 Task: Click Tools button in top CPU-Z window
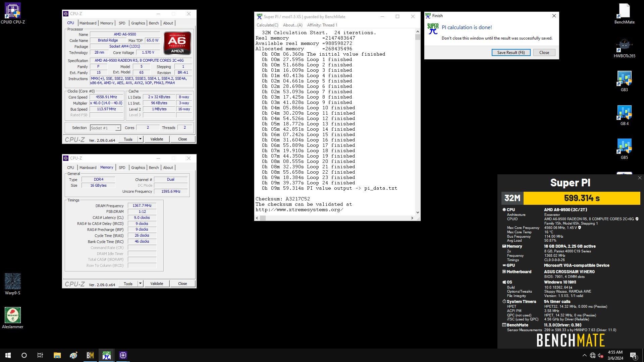click(128, 139)
